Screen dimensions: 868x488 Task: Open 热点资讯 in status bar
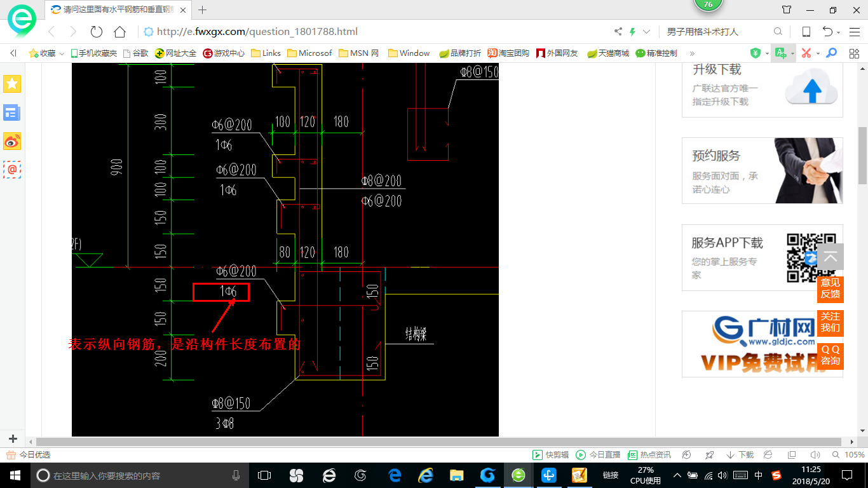[649, 455]
